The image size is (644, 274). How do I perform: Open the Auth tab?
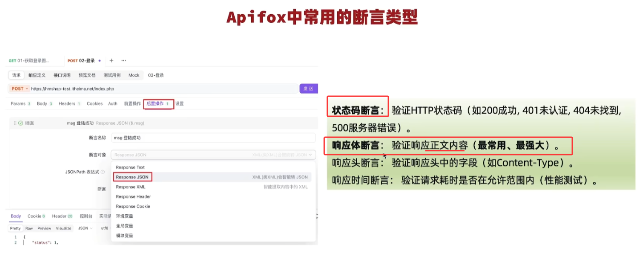click(113, 104)
